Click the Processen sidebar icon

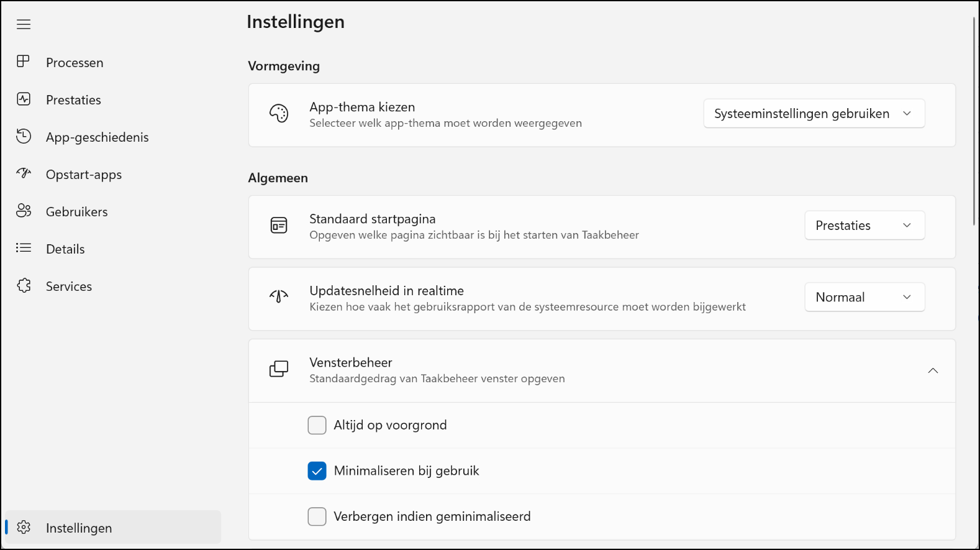click(24, 62)
